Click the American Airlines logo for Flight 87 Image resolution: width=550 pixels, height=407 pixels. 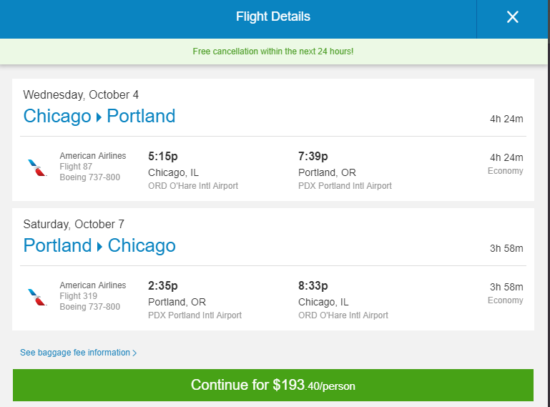click(37, 167)
